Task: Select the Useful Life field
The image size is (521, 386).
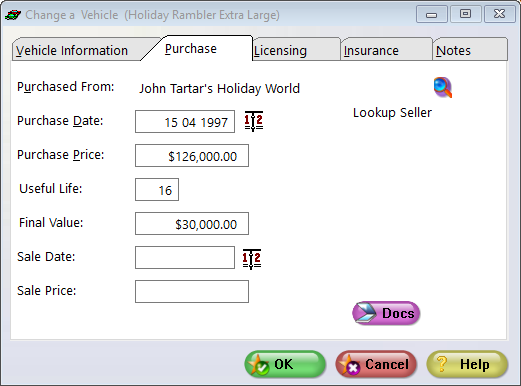Action: click(x=157, y=190)
